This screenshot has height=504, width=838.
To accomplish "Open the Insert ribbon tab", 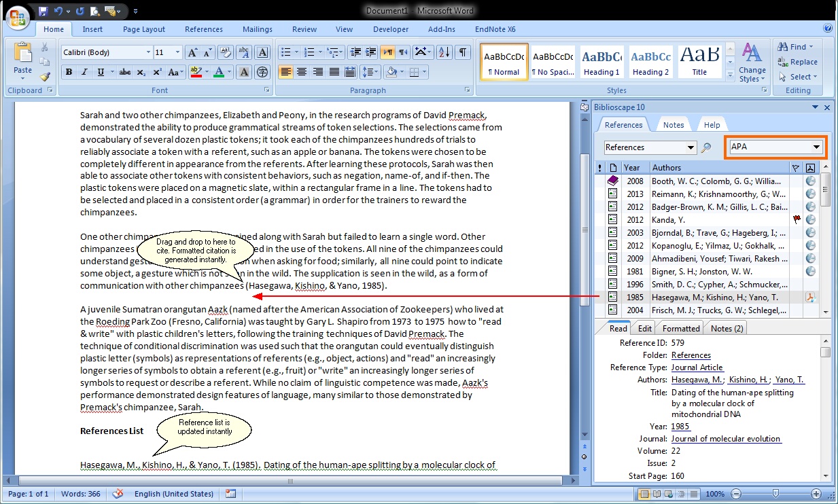I will [92, 29].
